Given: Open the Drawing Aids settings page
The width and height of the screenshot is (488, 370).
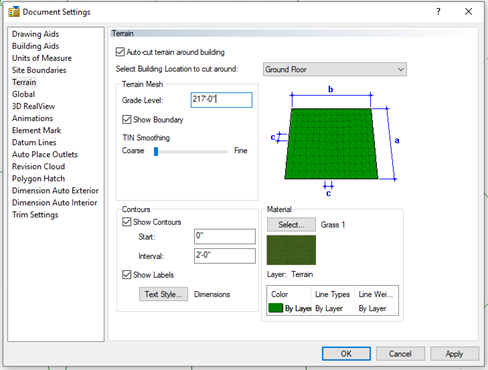Looking at the screenshot, I should [x=35, y=34].
